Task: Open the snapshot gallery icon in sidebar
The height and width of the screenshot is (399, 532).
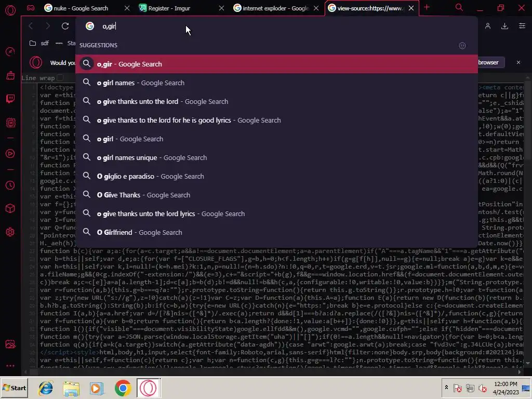Action: [10, 344]
